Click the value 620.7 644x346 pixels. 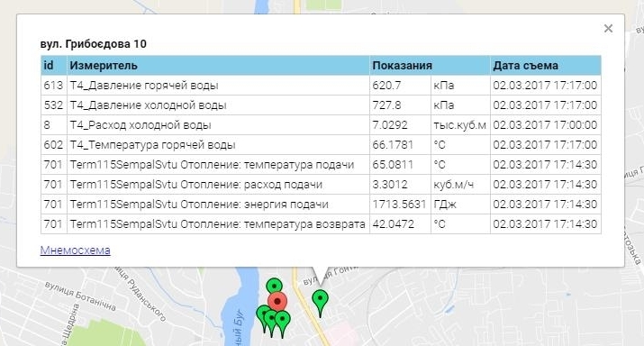click(x=386, y=86)
